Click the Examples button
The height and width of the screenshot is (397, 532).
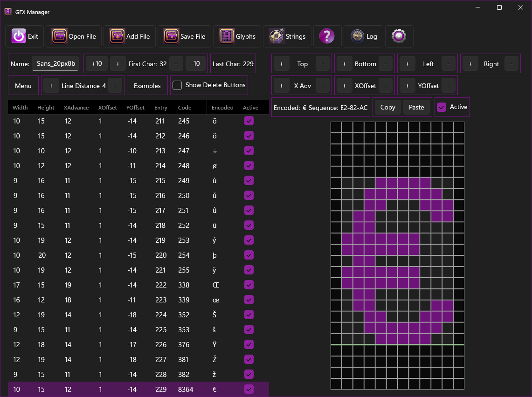tap(147, 86)
